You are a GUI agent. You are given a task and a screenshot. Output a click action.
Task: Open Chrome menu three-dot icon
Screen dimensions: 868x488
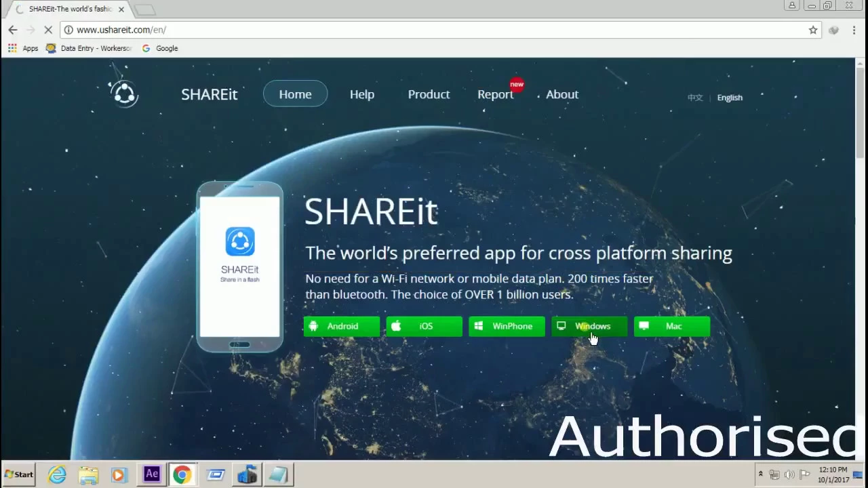854,30
